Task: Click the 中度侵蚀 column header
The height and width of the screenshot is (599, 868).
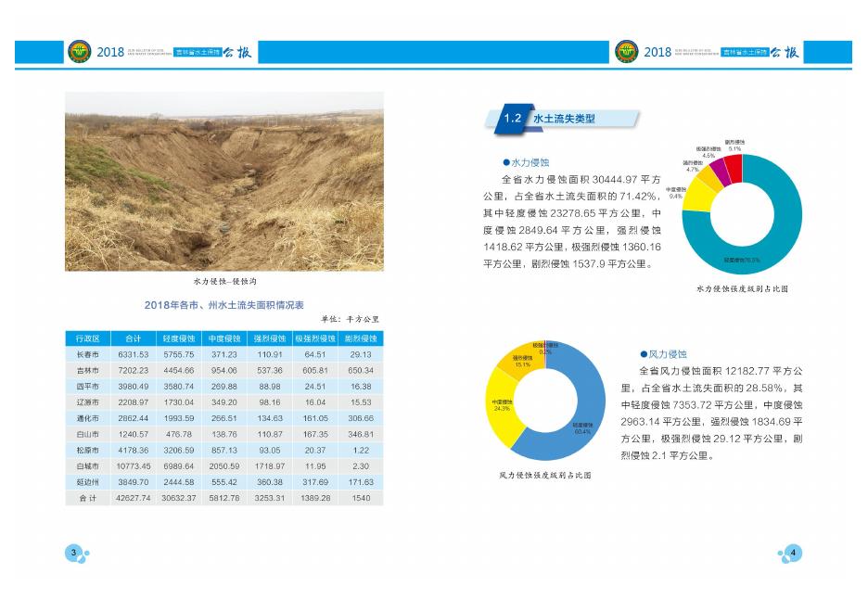Action: pos(224,338)
